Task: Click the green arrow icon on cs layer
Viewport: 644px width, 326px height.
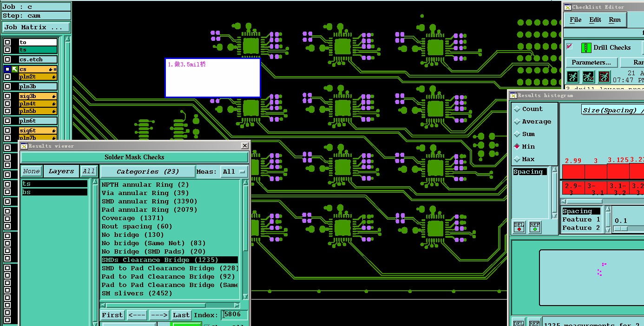Action: coord(14,69)
